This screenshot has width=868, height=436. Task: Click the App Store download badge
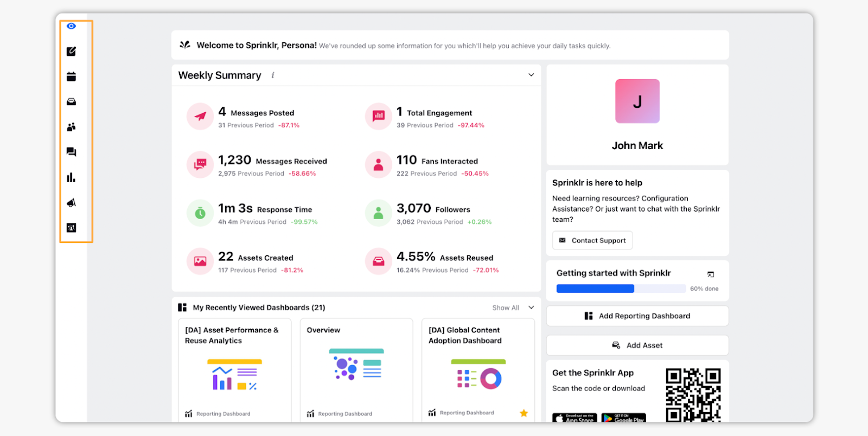pos(575,418)
